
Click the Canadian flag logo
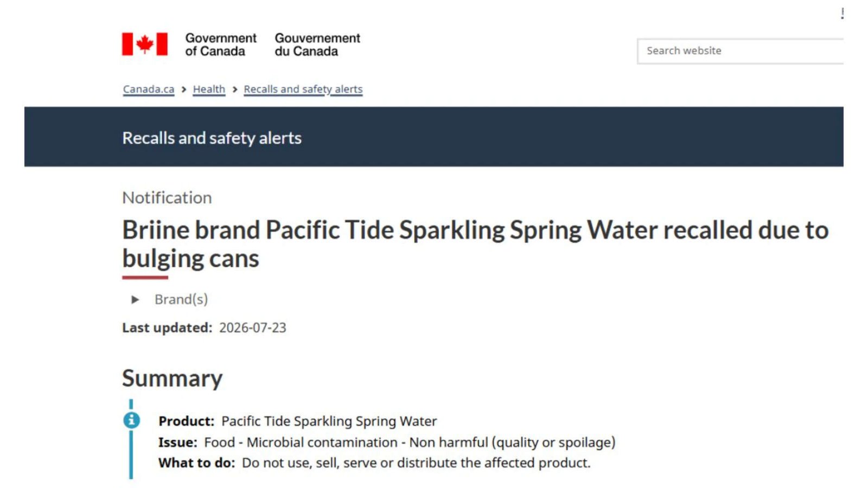(x=144, y=44)
